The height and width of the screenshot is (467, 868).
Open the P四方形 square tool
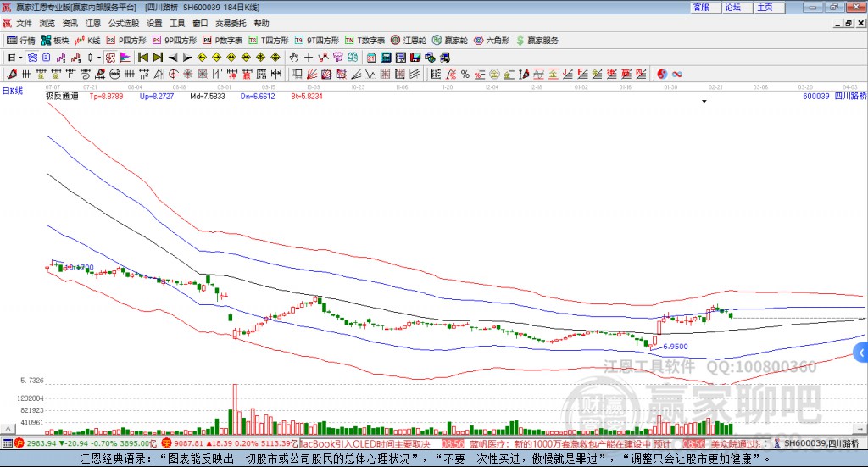tap(126, 40)
